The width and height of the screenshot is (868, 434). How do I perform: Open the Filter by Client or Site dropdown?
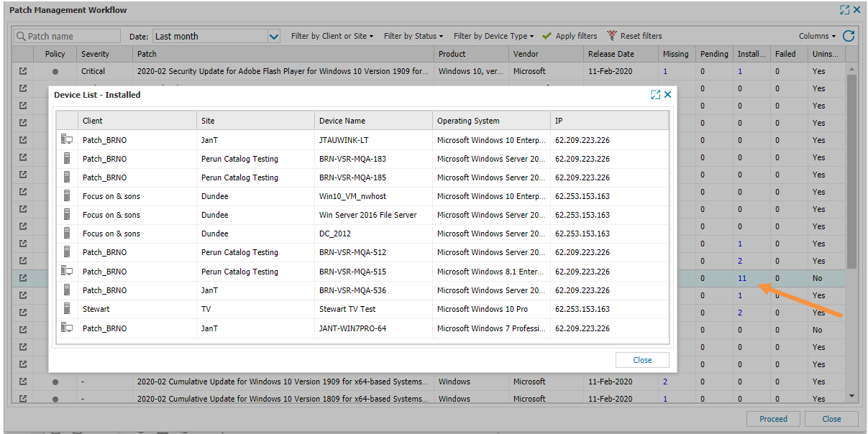[332, 35]
